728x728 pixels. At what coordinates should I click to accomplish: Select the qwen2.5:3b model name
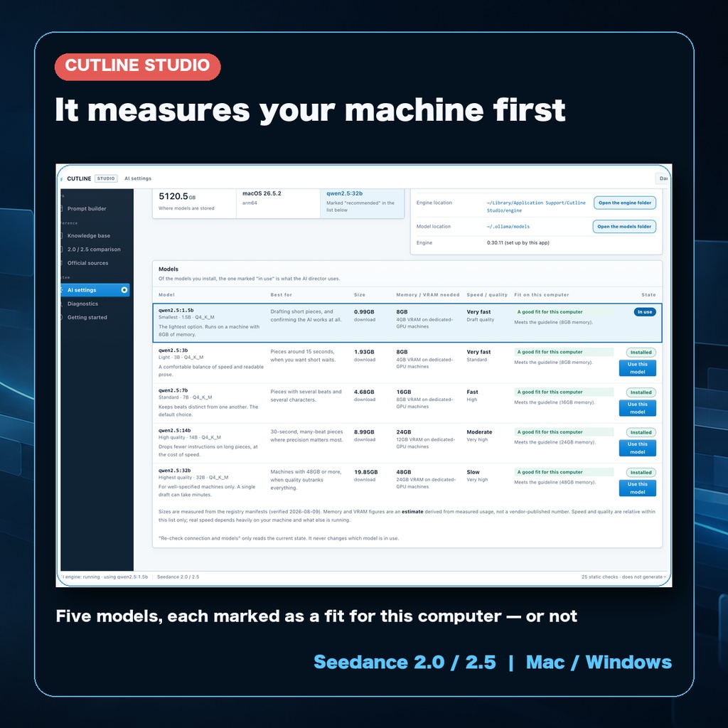pyautogui.click(x=173, y=350)
